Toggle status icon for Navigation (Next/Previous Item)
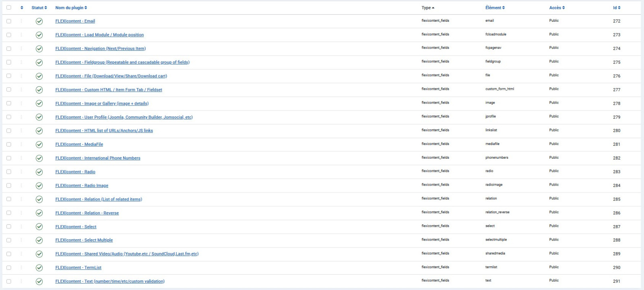Viewport: 644px width, 290px height. tap(39, 49)
